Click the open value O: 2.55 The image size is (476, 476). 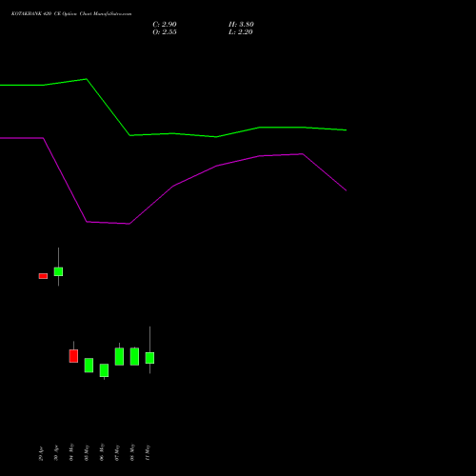coord(165,32)
